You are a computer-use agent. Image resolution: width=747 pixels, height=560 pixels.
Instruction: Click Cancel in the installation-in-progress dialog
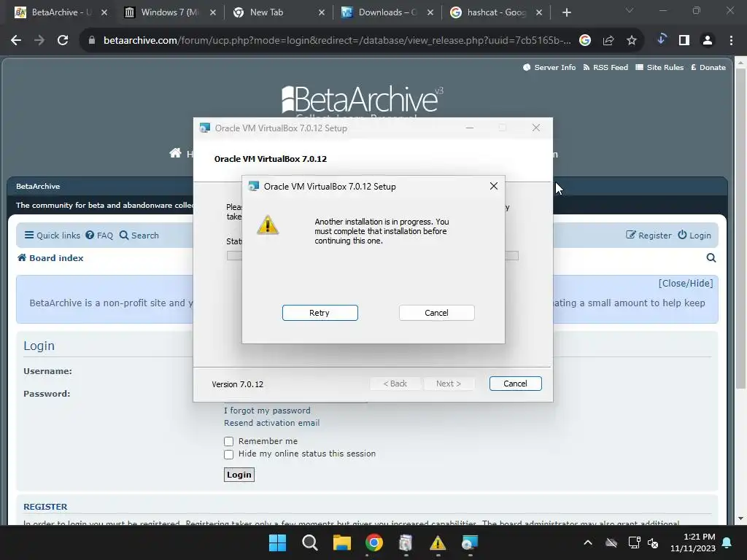coord(436,313)
